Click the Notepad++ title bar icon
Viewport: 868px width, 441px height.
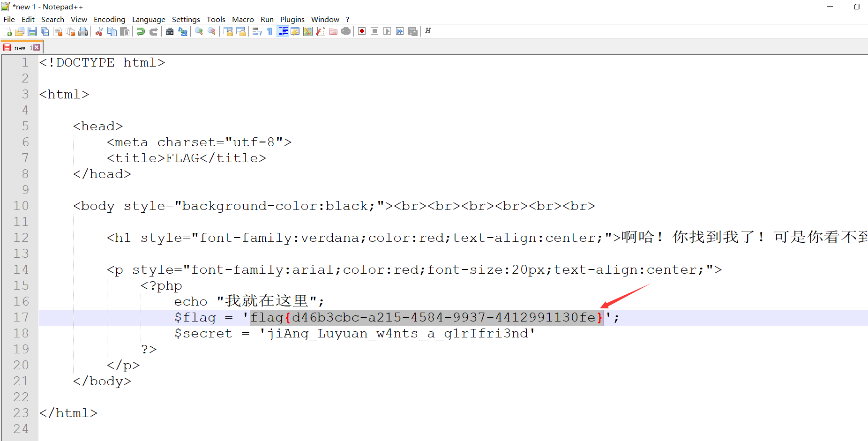point(6,7)
